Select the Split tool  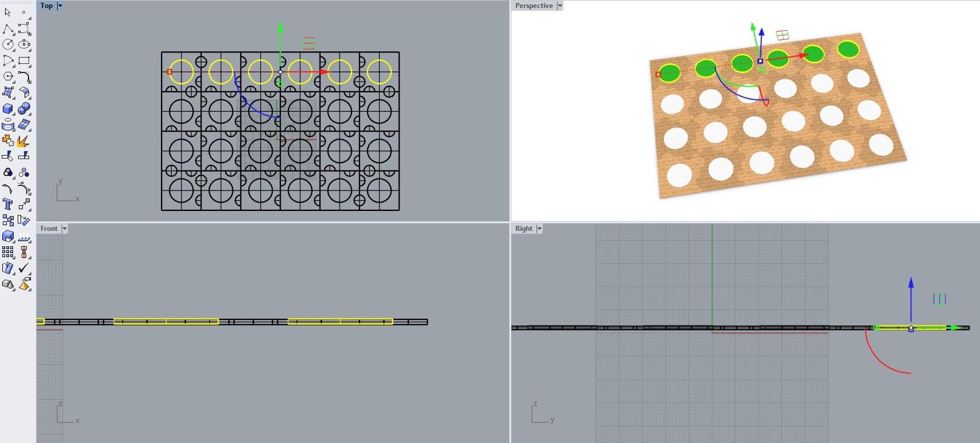24,156
